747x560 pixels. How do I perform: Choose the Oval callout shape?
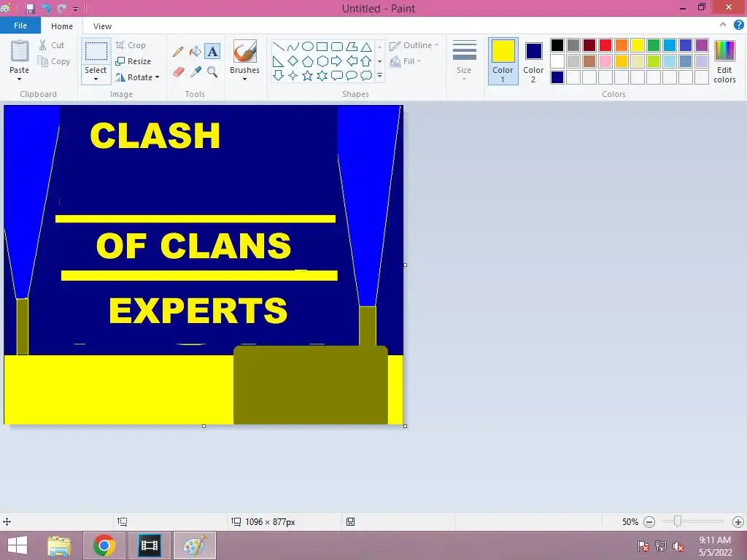pos(352,75)
